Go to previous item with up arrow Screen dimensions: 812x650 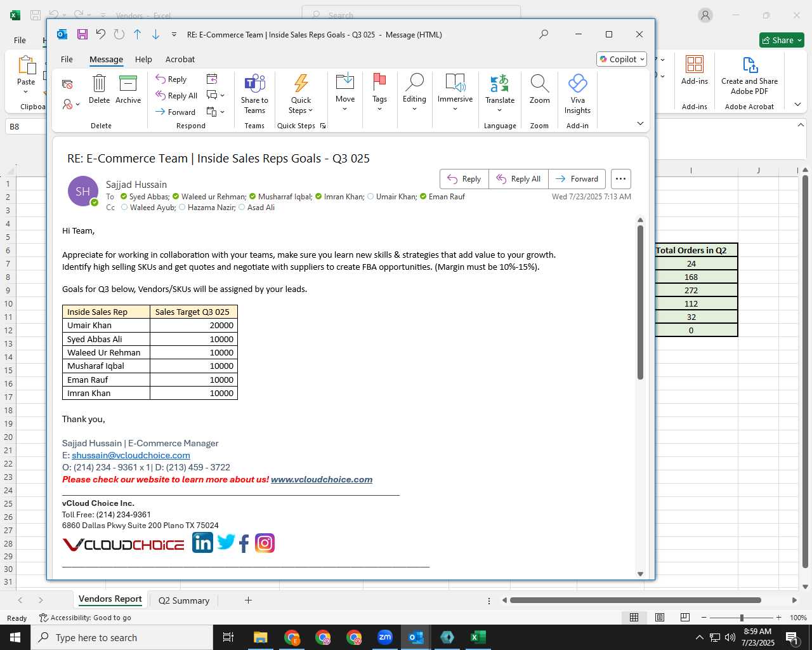[137, 34]
